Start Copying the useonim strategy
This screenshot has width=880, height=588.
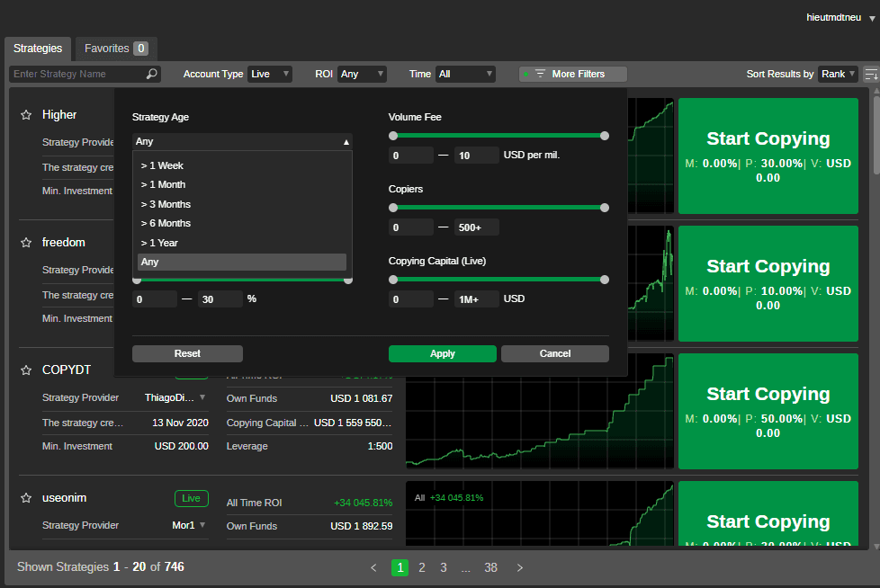click(768, 513)
